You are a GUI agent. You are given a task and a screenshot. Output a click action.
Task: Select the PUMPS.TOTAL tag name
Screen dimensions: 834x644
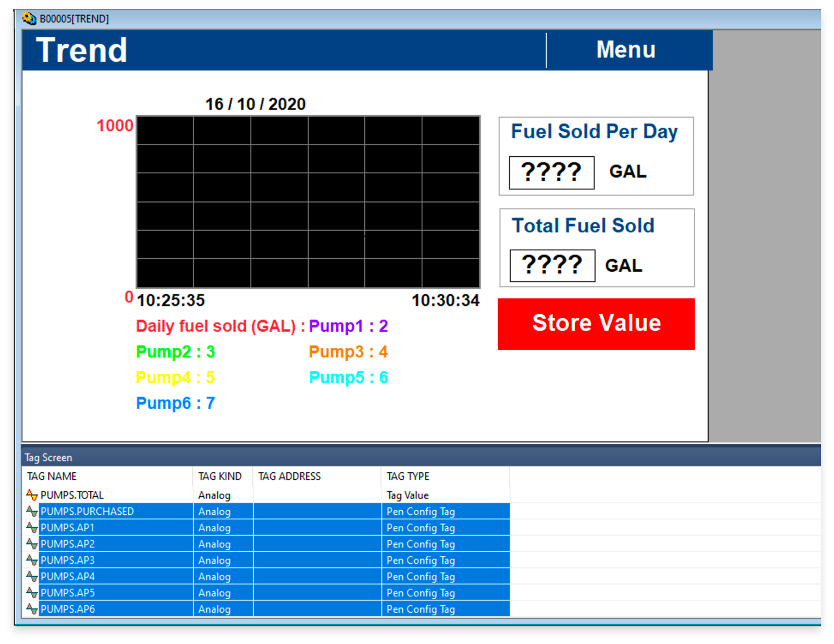72,495
